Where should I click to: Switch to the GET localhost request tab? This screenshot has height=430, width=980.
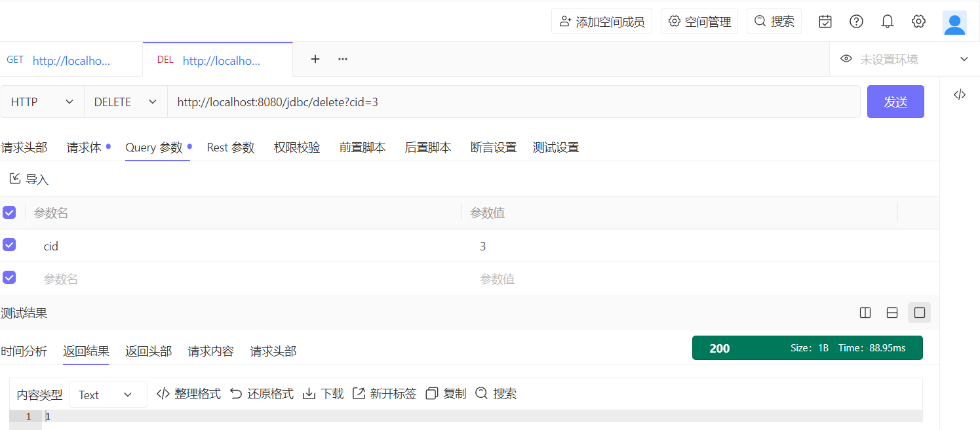coord(71,60)
